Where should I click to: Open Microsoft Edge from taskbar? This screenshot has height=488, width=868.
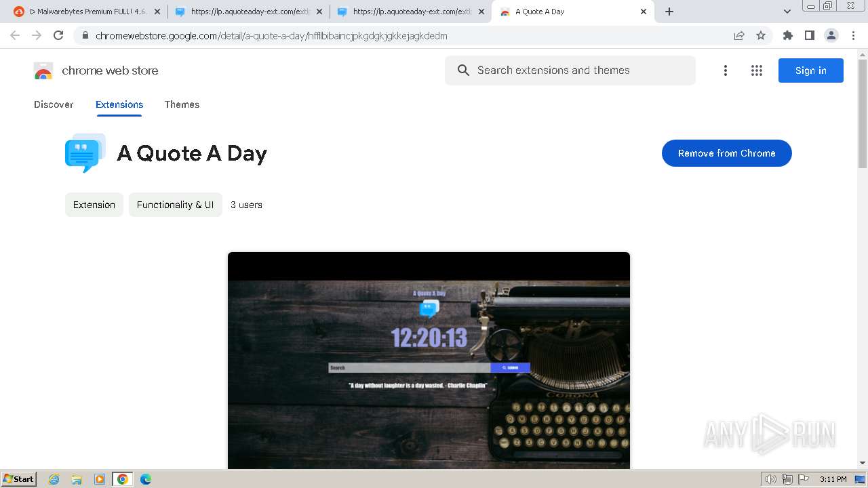coord(146,479)
